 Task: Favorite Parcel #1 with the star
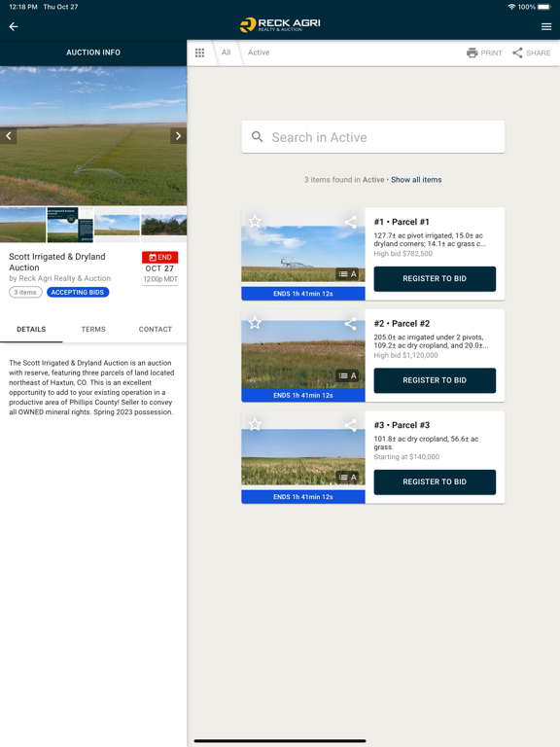point(255,221)
